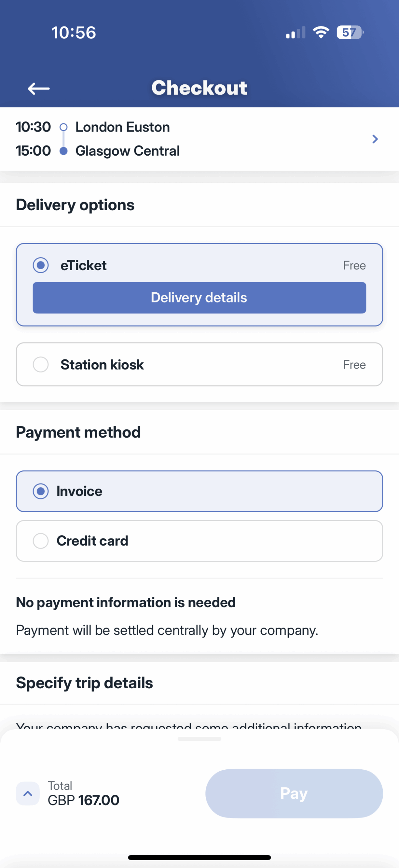Tap the home indicator bar
The image size is (399, 868).
(199, 858)
